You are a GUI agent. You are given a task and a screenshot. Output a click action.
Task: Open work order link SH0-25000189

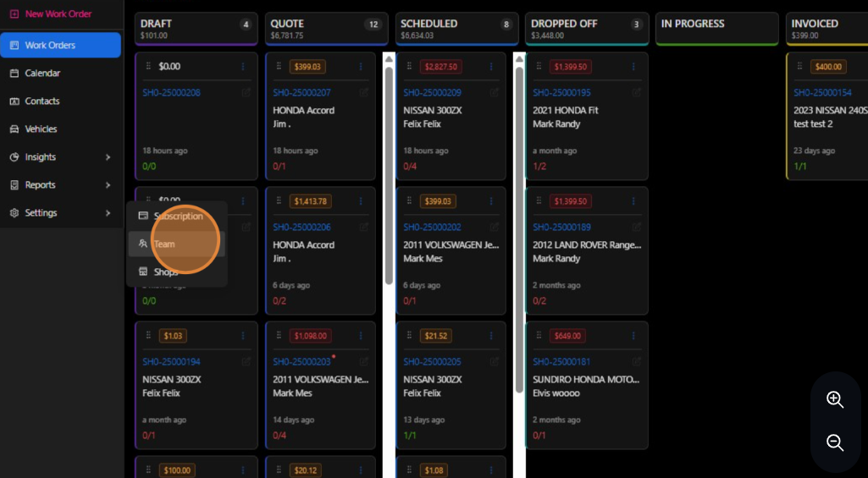tap(562, 228)
